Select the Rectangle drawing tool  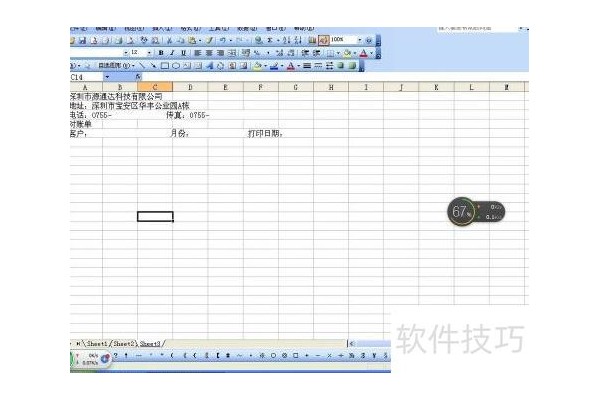coord(165,66)
